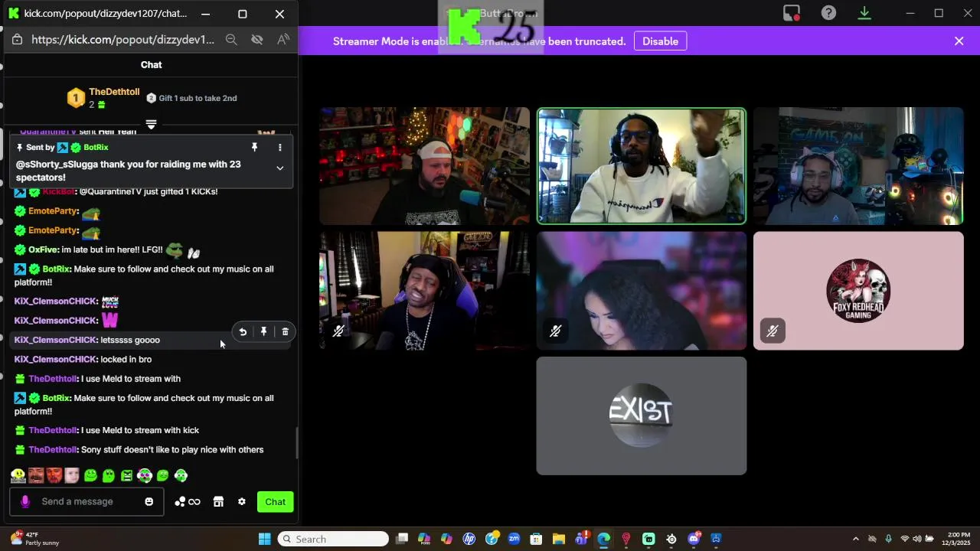Screen dimensions: 980x551
Task: Click the green download update icon
Action: [864, 13]
